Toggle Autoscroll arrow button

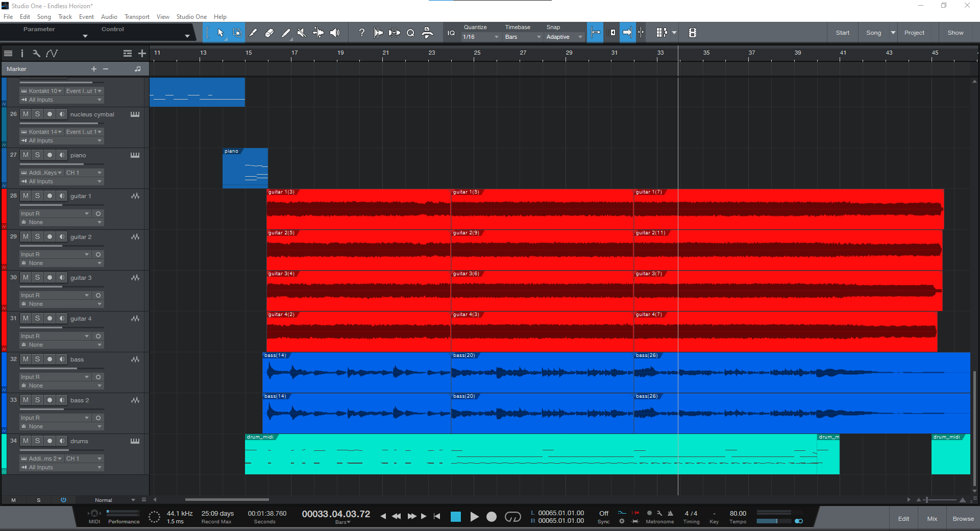tap(627, 33)
